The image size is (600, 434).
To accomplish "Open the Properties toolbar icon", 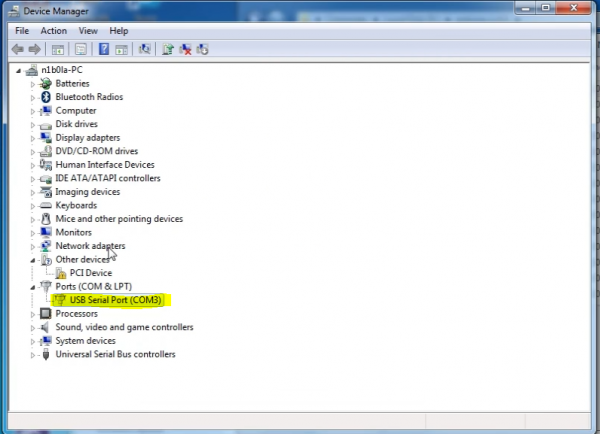I will (81, 49).
